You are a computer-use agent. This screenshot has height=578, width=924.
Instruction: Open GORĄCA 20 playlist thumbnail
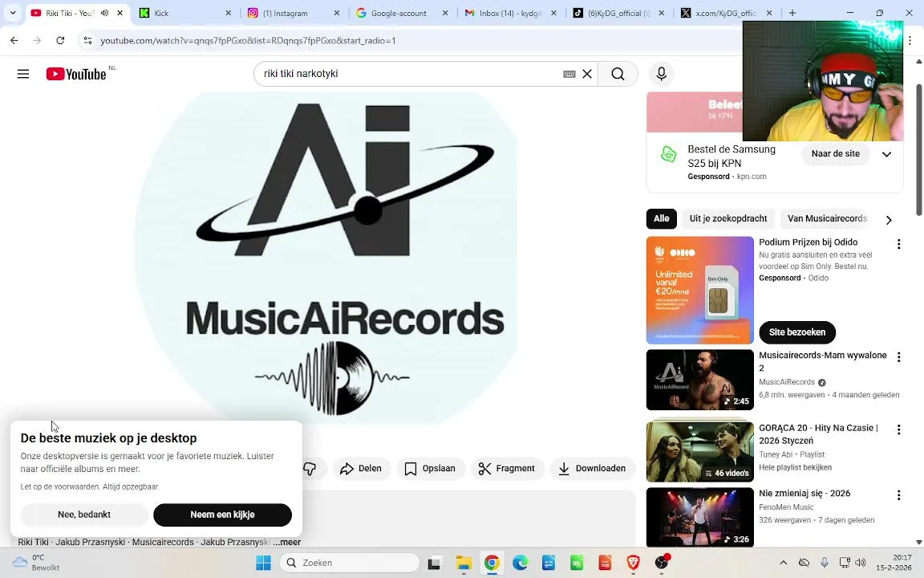click(x=700, y=451)
